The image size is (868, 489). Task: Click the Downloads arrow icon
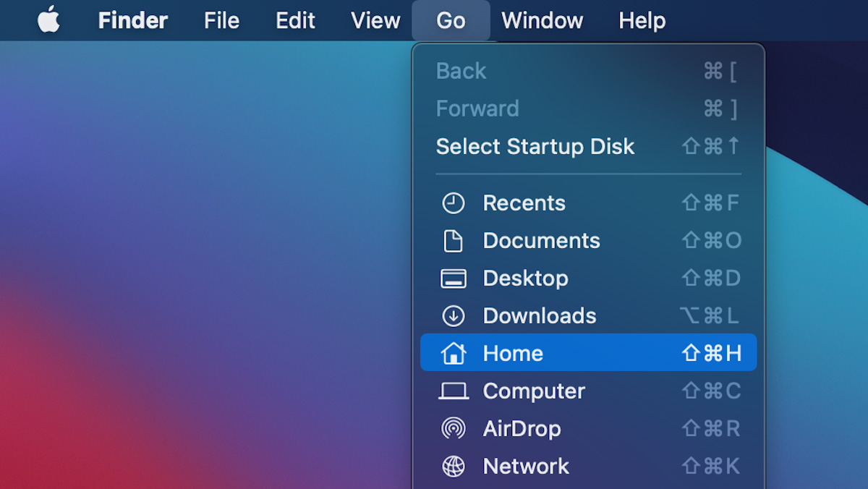(x=454, y=316)
